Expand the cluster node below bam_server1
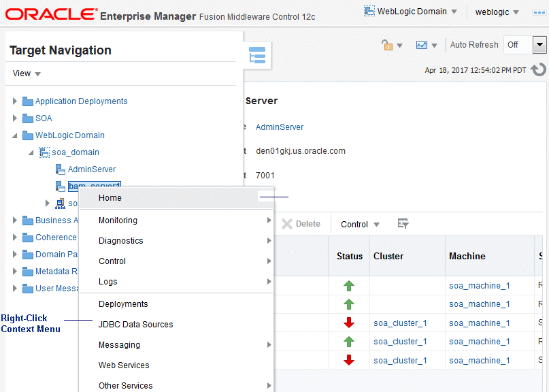The image size is (549, 392). (x=48, y=203)
